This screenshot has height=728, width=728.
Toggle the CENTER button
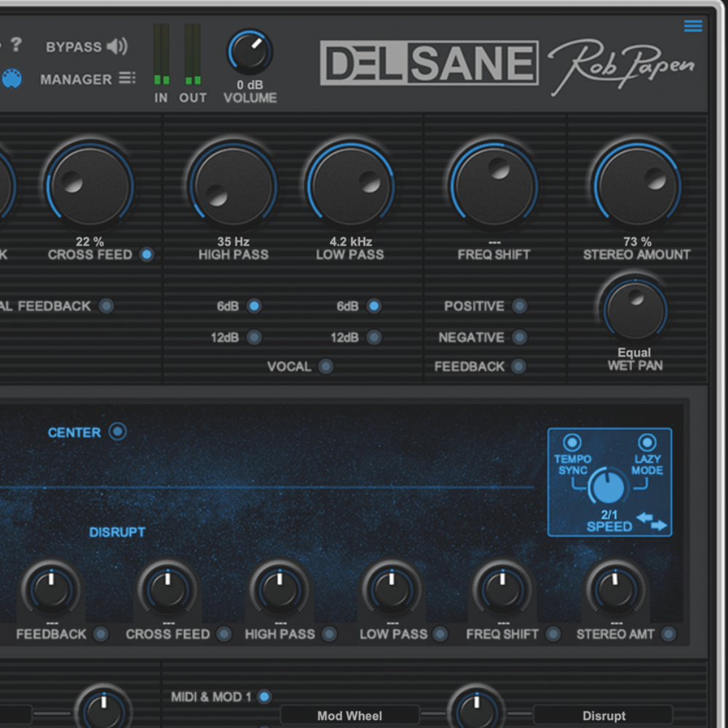click(x=117, y=432)
